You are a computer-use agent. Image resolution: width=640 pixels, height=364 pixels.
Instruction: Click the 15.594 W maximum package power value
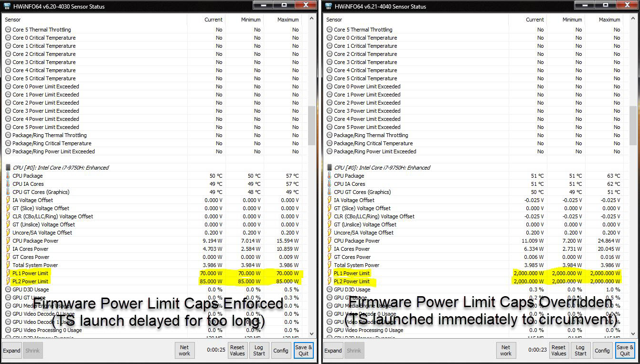tap(288, 241)
